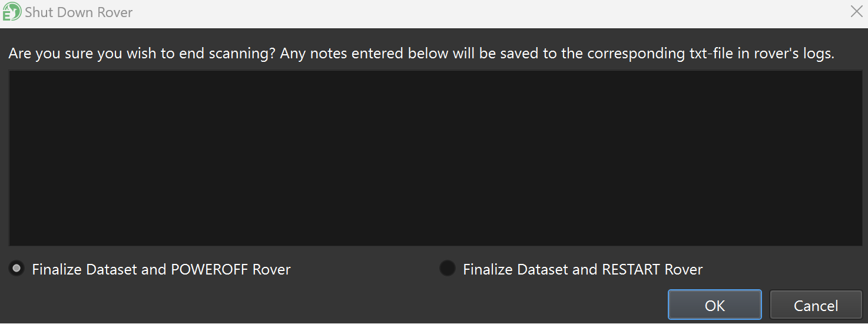
Task: Confirm ending the scan with OK
Action: (714, 305)
